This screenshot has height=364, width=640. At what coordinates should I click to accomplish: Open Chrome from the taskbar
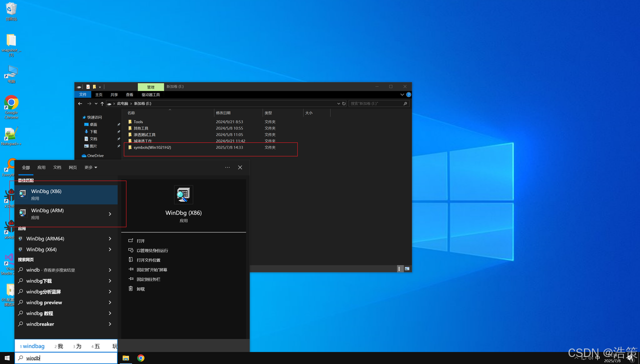[x=141, y=358]
